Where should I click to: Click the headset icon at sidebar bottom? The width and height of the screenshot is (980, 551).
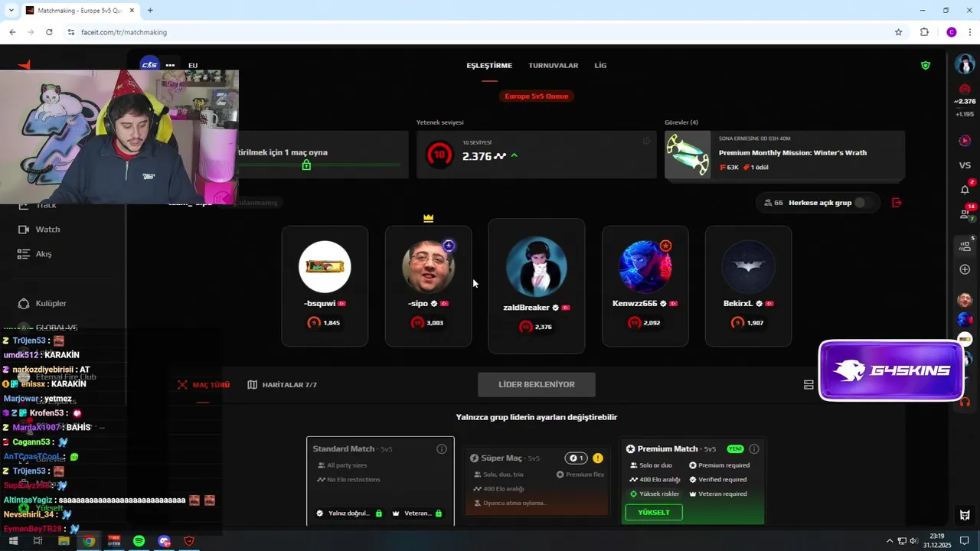[965, 403]
